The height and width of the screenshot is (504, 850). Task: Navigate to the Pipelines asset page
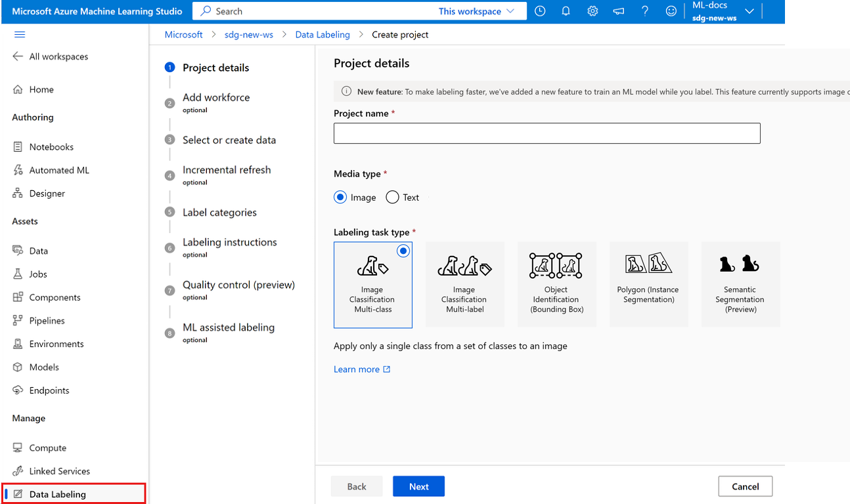47,320
